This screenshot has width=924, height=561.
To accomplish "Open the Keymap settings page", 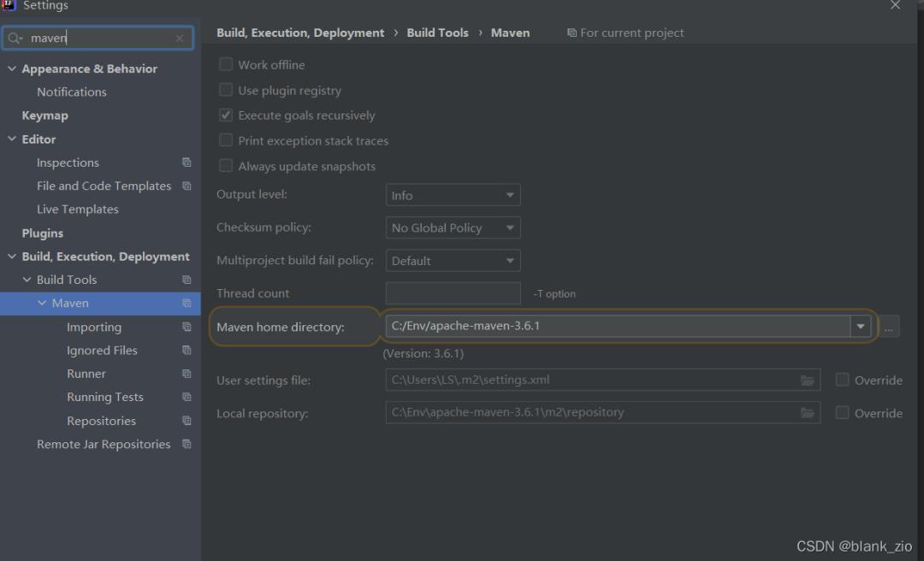I will [44, 115].
